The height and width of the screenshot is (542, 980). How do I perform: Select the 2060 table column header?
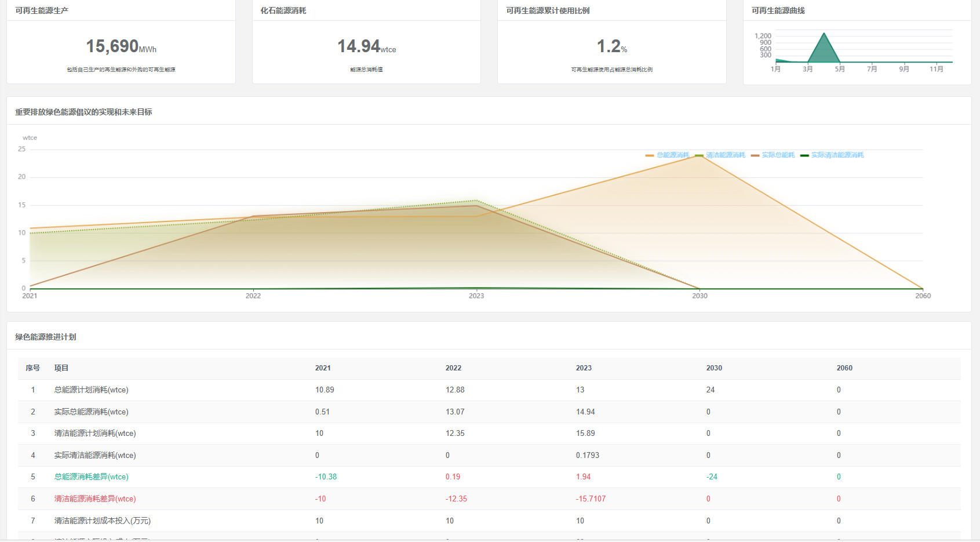point(844,368)
